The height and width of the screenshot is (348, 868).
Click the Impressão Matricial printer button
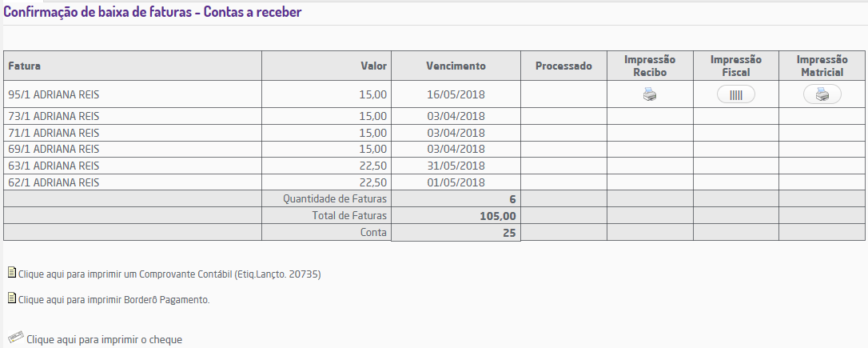click(x=822, y=94)
